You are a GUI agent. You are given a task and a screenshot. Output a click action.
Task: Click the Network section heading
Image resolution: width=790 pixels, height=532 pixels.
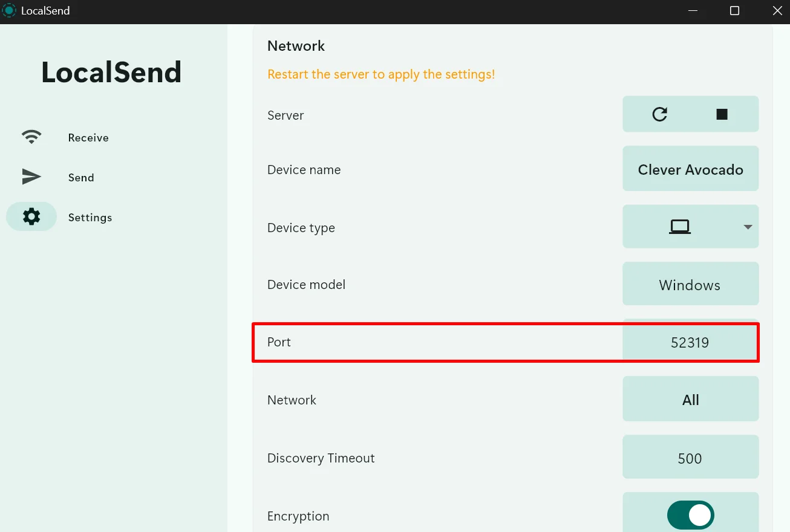tap(296, 46)
